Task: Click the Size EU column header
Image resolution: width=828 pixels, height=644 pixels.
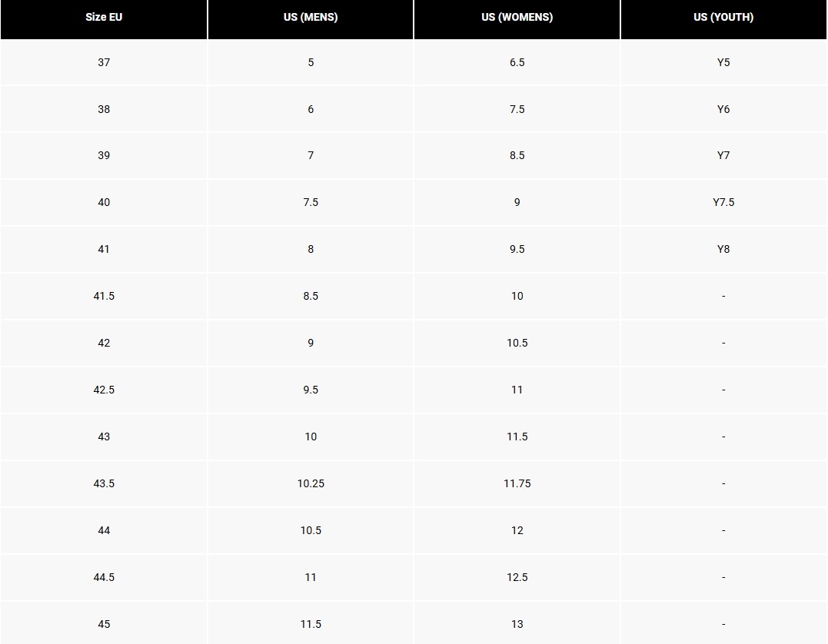Action: click(104, 17)
